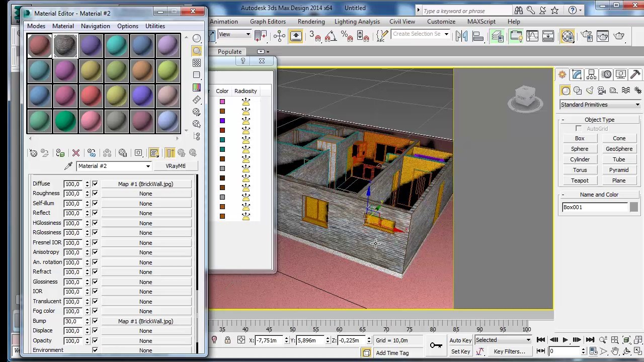Screen dimensions: 644x362
Task: Open the Selected key filter dropdown
Action: coord(503,340)
